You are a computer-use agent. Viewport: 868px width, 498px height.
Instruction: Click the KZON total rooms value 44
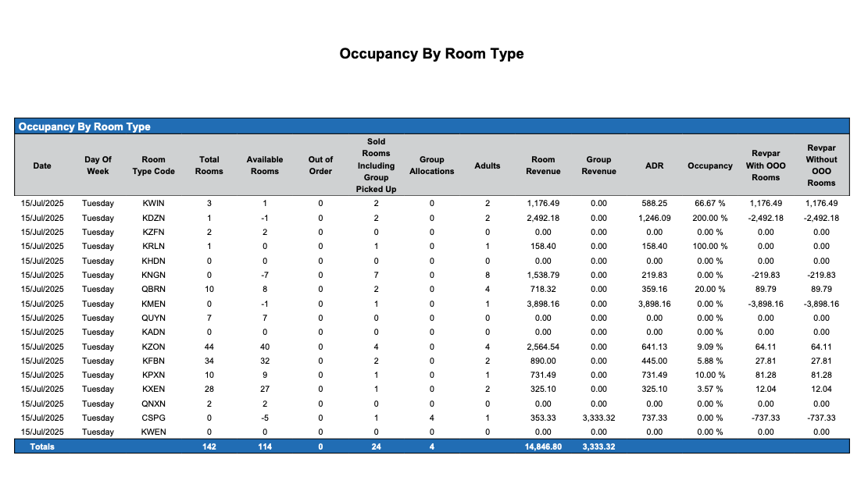coord(209,347)
